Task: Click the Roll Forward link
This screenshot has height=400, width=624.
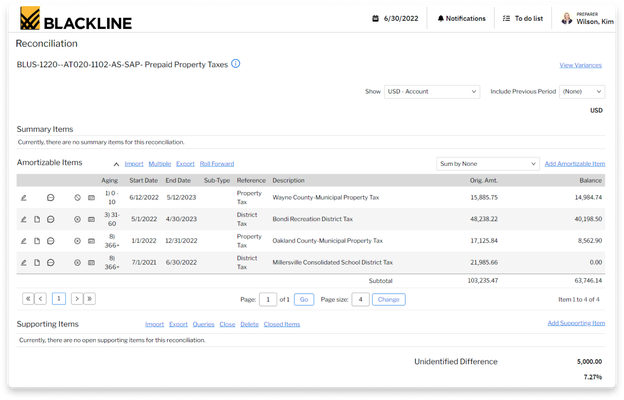Action: point(216,163)
